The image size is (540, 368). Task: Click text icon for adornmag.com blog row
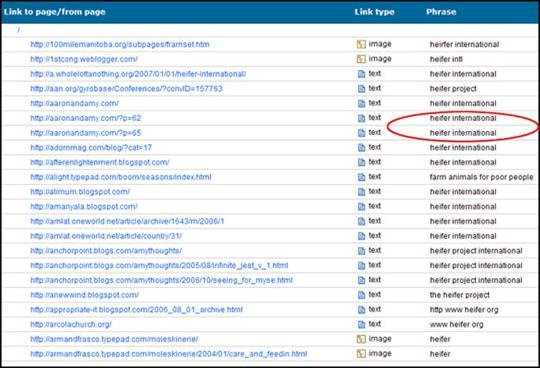pyautogui.click(x=361, y=148)
